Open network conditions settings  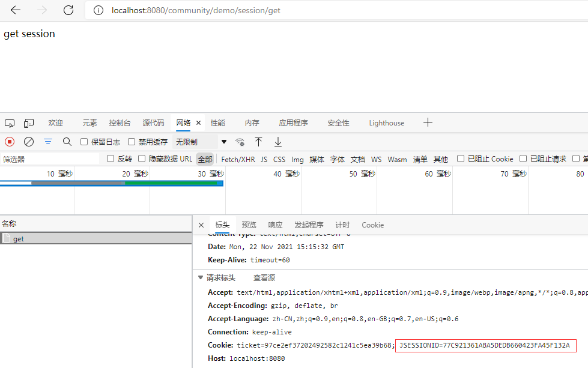pos(240,141)
